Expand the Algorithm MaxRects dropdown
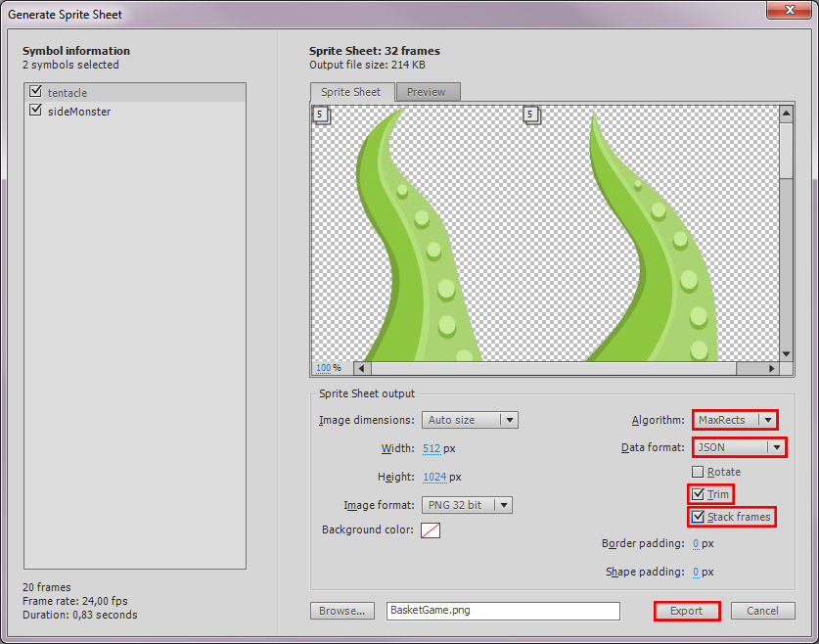Viewport: 819px width, 644px height. 735,420
